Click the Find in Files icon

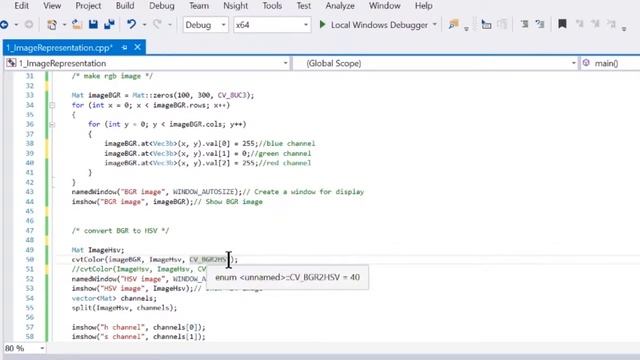click(x=453, y=25)
